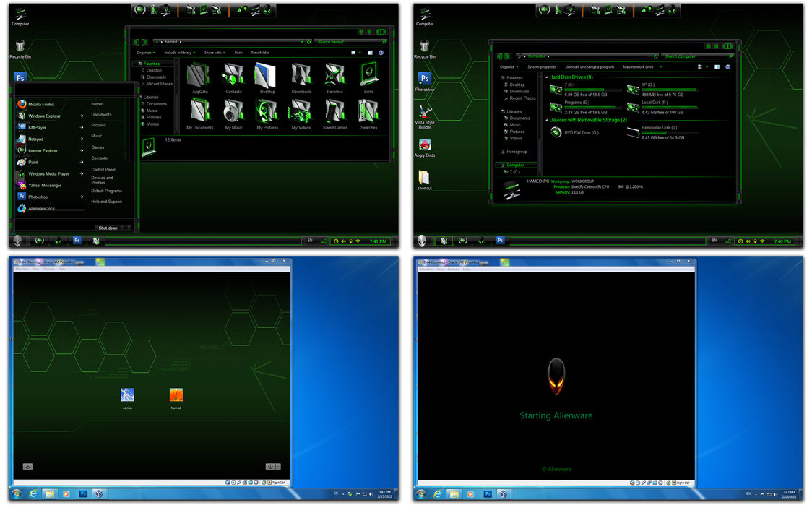Screen dimensions: 812x513
Task: Open the Share with dropdown
Action: 215,52
